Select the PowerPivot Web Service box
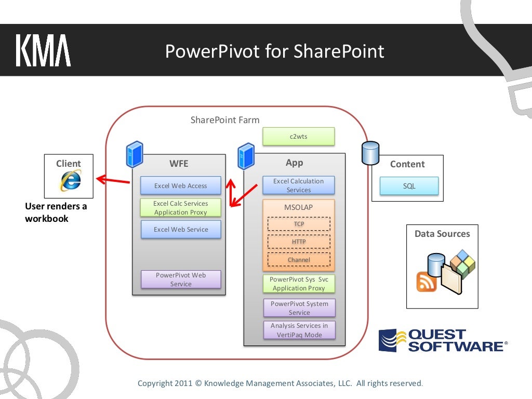The image size is (532, 399). point(181,279)
